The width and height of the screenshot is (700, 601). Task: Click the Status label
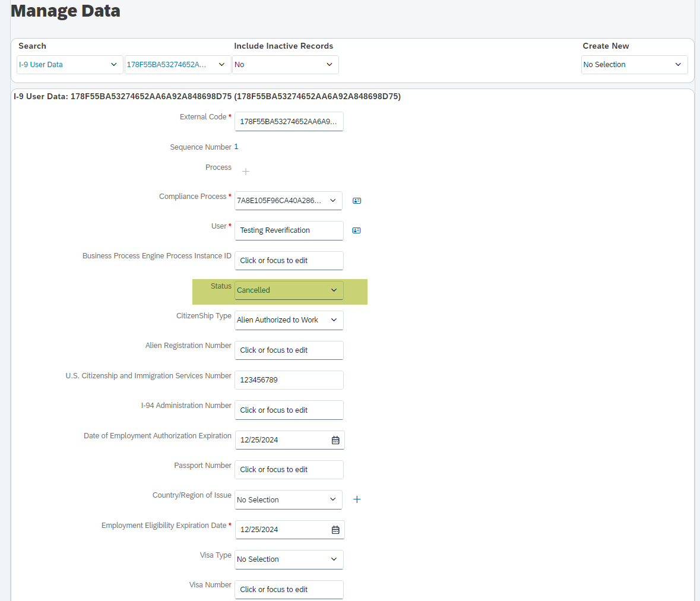(x=221, y=286)
